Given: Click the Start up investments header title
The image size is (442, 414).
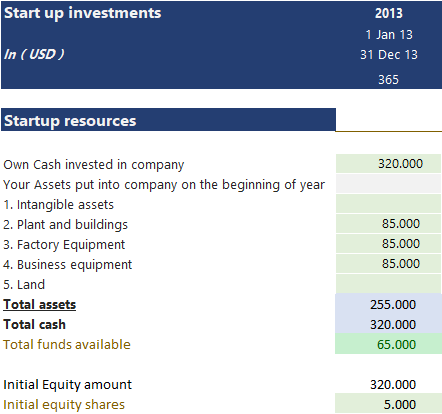Looking at the screenshot, I should click(83, 13).
